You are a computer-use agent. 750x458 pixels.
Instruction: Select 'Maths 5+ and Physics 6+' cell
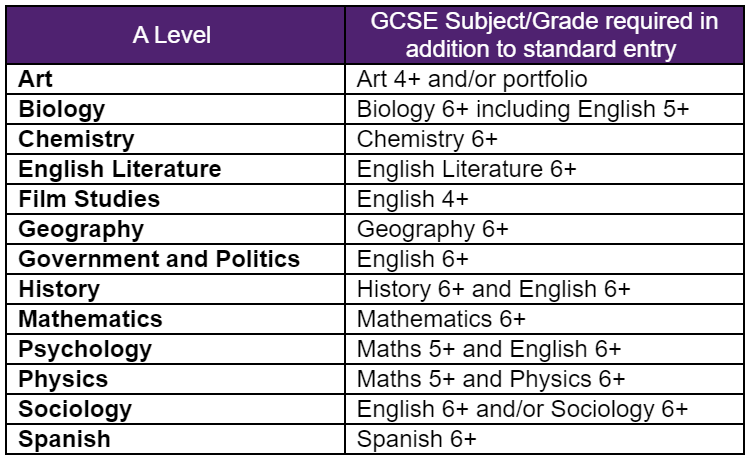pyautogui.click(x=491, y=379)
